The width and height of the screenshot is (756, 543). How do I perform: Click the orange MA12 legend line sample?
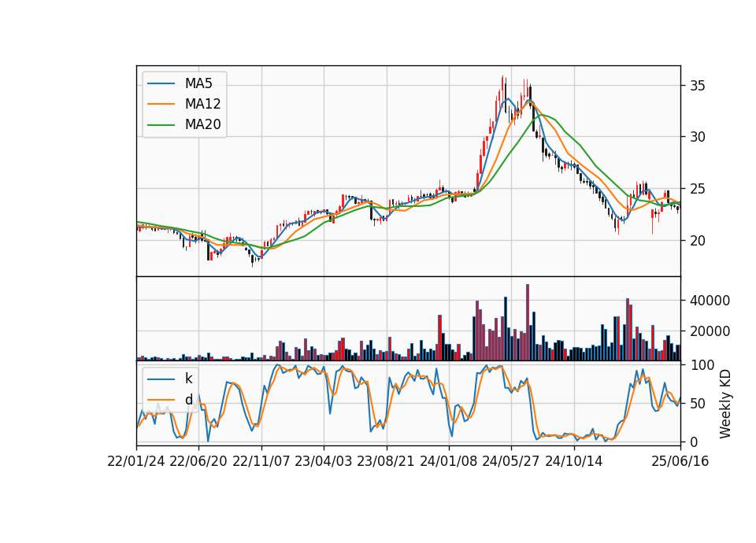pos(161,104)
